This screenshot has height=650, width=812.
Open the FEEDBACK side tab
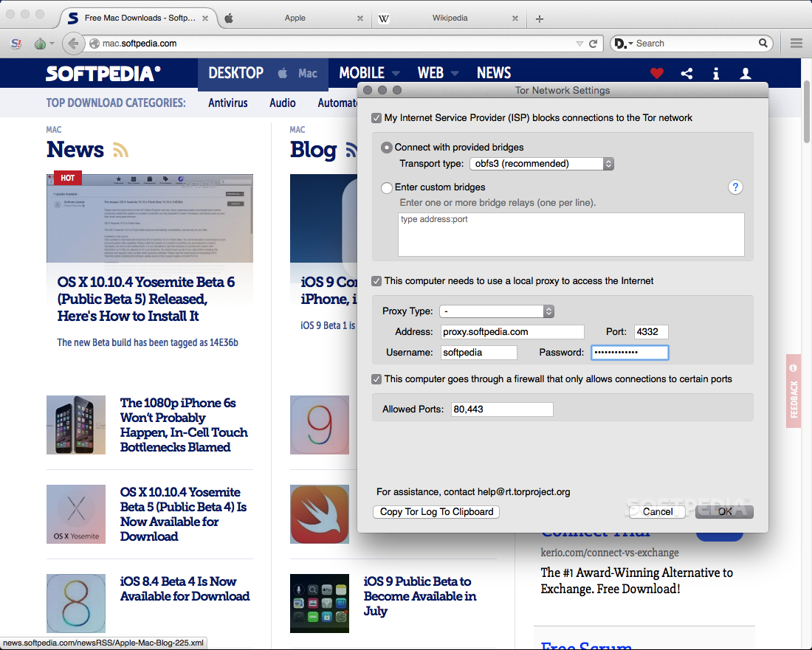click(794, 391)
